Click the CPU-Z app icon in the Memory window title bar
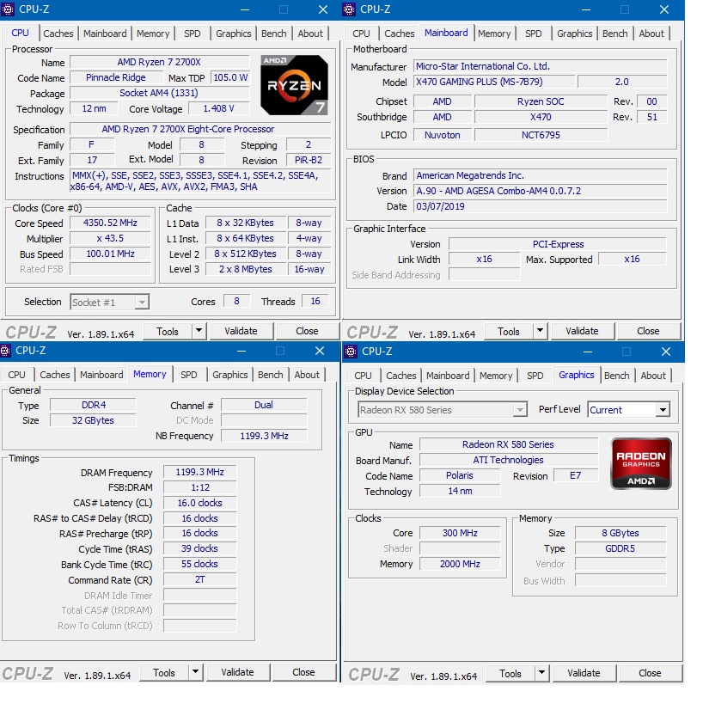 [x=5, y=351]
